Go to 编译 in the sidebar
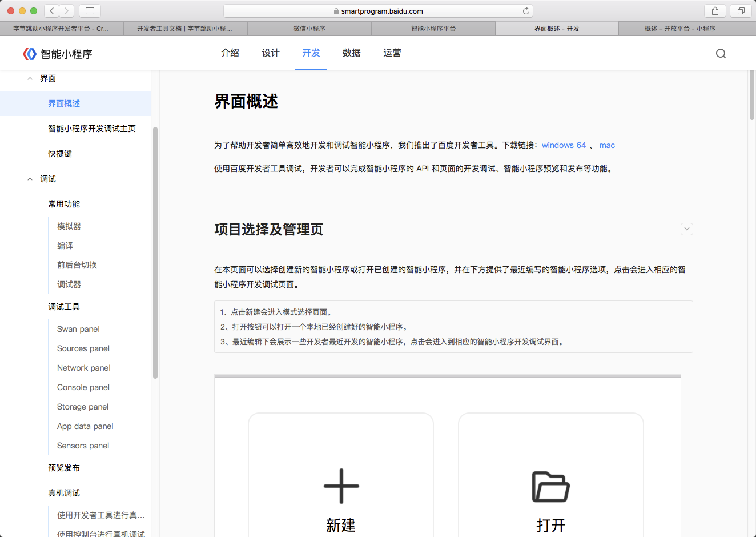The width and height of the screenshot is (756, 537). [65, 246]
